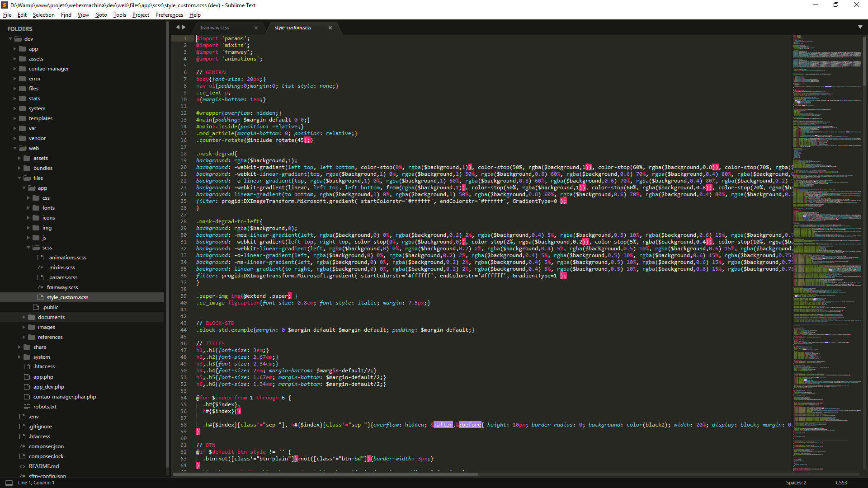Expand the vendor folder
The width and height of the screenshot is (868, 488).
coord(15,138)
